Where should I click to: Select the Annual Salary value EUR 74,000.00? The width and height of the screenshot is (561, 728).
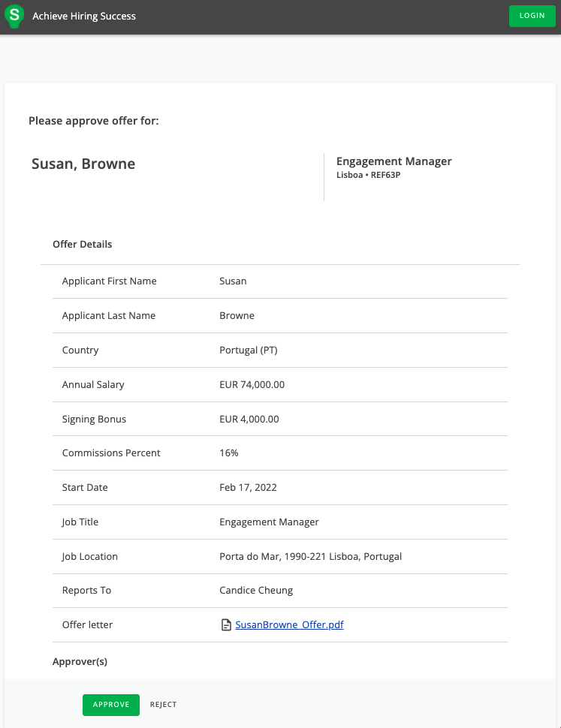(252, 385)
